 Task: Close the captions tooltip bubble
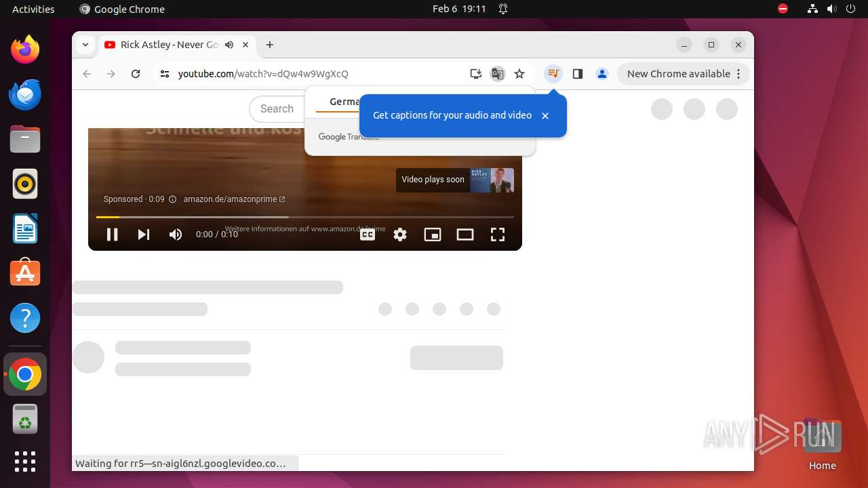545,116
